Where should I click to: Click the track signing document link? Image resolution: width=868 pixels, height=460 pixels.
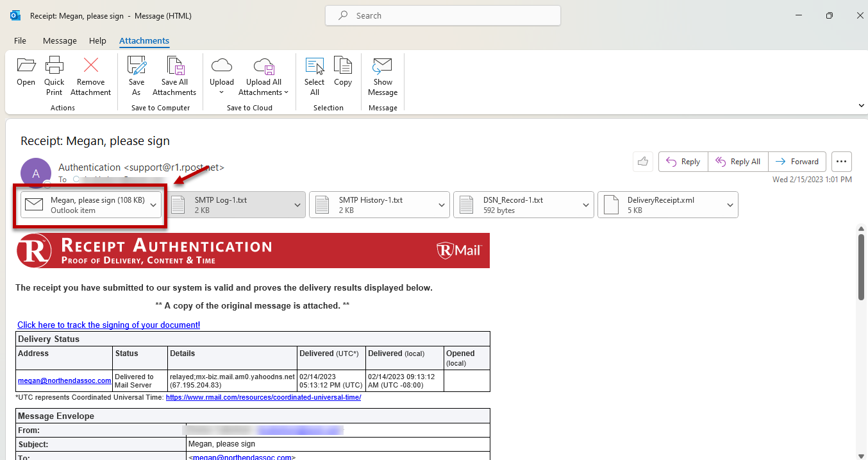[x=108, y=325]
